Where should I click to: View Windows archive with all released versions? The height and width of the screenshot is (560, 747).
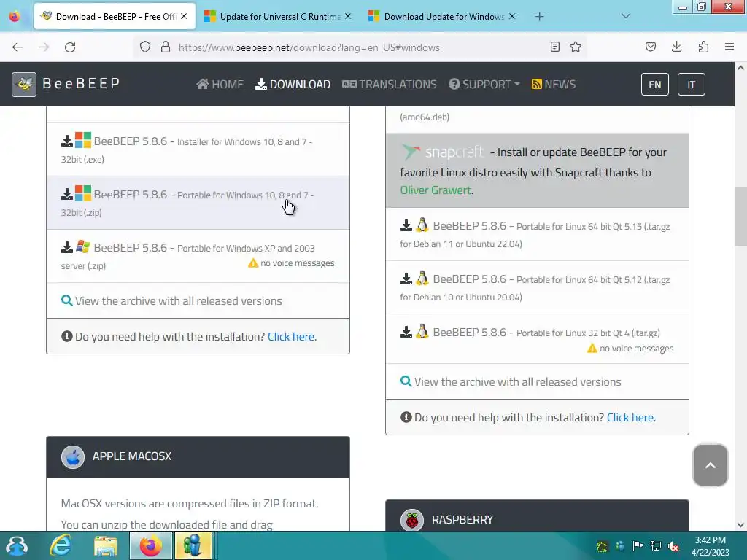[178, 301]
